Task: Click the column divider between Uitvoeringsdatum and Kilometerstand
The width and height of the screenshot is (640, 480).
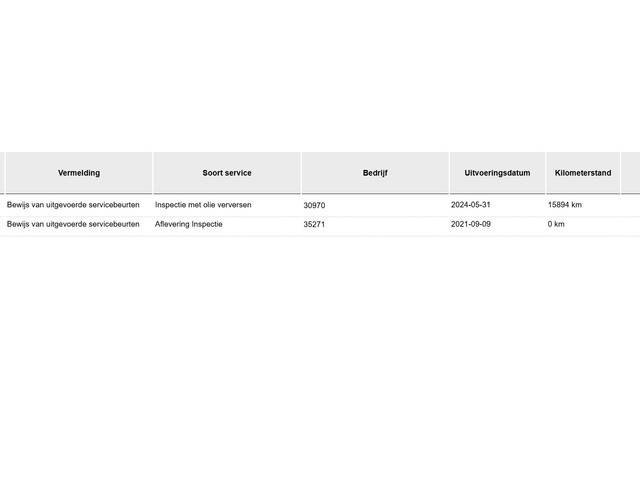Action: pyautogui.click(x=546, y=173)
